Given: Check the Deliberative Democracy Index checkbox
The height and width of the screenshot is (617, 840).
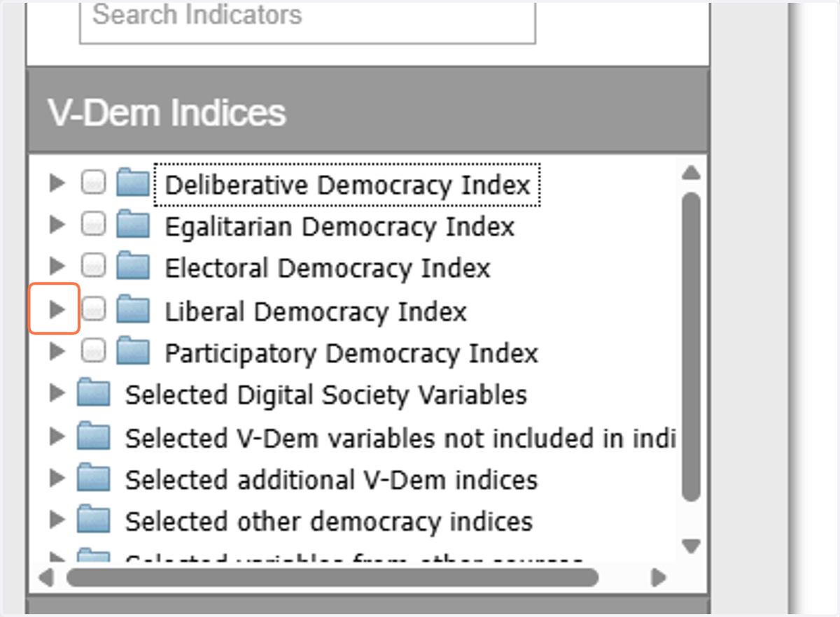Looking at the screenshot, I should click(93, 183).
